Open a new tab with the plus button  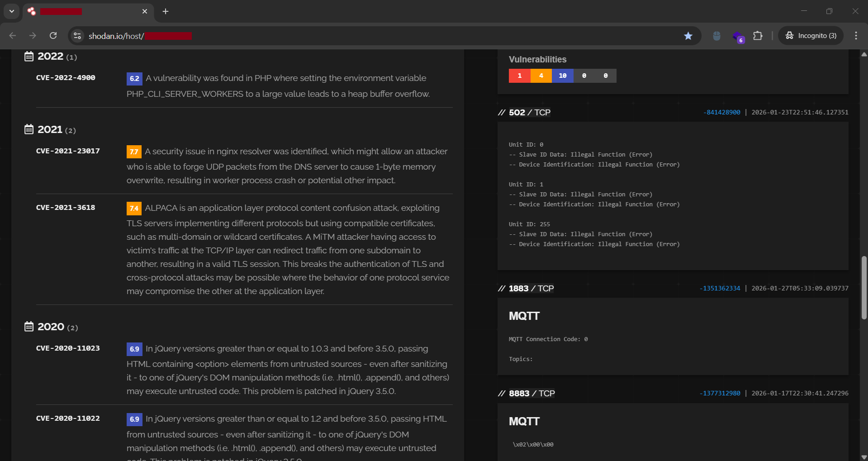coord(165,11)
